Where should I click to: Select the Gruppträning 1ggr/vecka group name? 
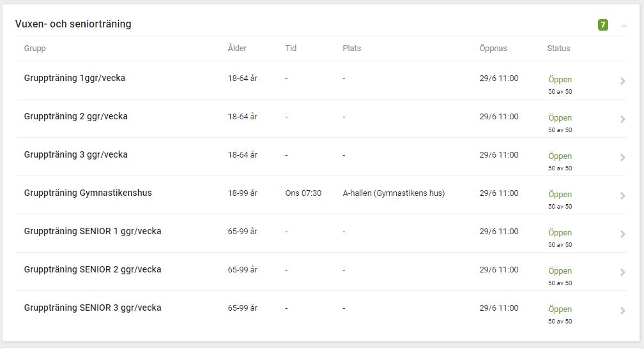click(x=74, y=78)
